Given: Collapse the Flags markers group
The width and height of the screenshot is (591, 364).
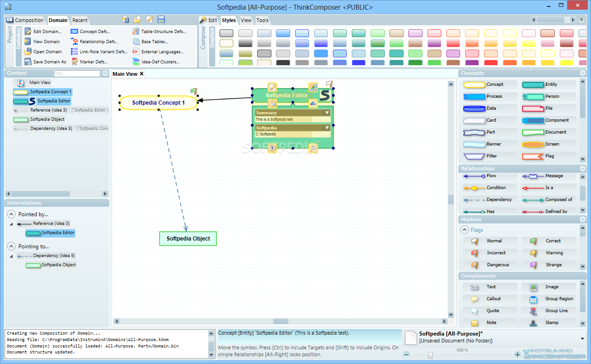Looking at the screenshot, I should (x=464, y=230).
